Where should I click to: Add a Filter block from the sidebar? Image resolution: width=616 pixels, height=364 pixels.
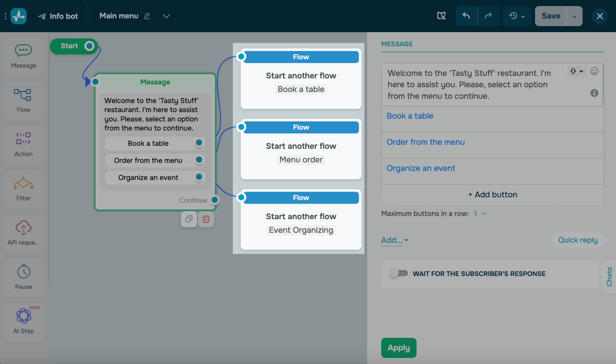pos(24,189)
